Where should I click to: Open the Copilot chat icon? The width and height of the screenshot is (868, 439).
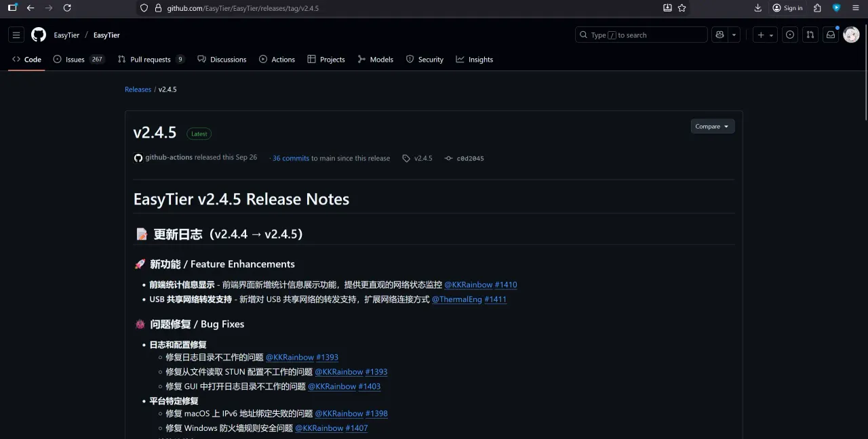tap(719, 35)
